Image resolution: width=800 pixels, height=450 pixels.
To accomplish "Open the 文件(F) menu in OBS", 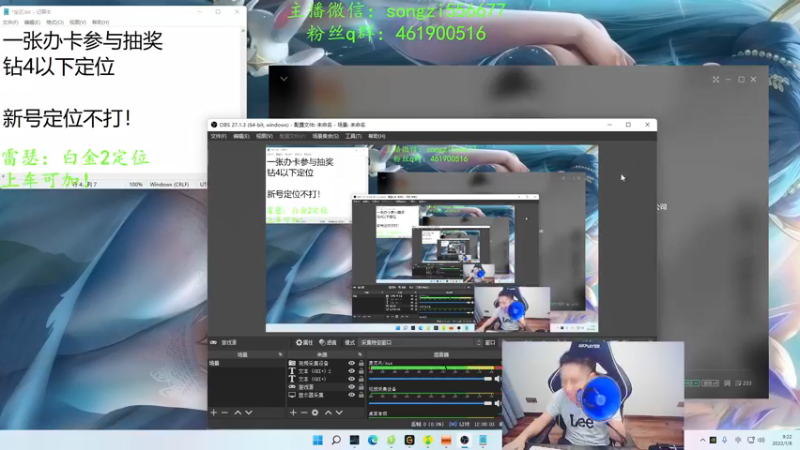I will click(x=218, y=136).
